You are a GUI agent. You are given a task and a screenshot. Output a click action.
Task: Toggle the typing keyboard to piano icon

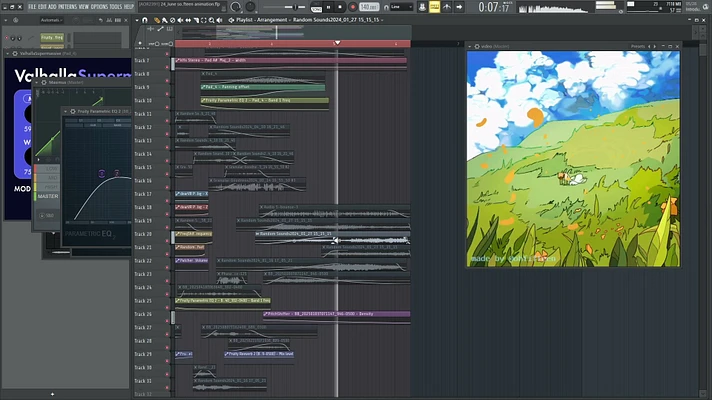point(422,7)
